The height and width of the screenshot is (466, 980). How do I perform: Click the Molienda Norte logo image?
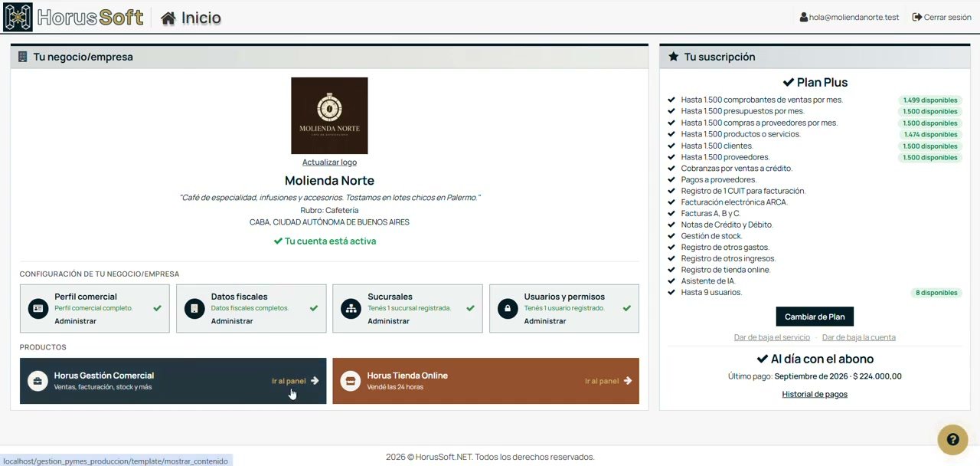(x=329, y=116)
